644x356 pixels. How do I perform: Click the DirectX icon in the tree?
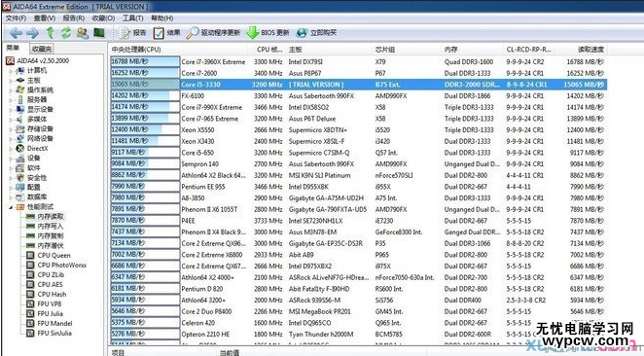coord(20,148)
